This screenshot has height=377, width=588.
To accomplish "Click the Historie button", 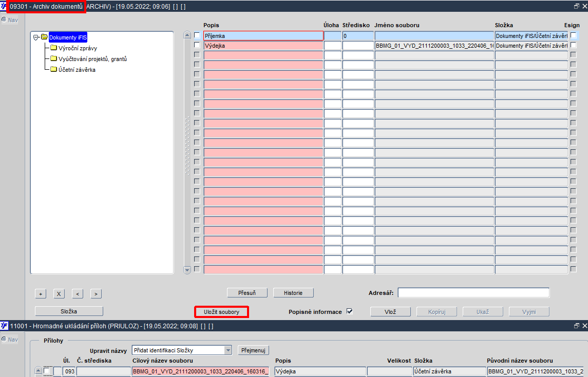I will tap(293, 293).
